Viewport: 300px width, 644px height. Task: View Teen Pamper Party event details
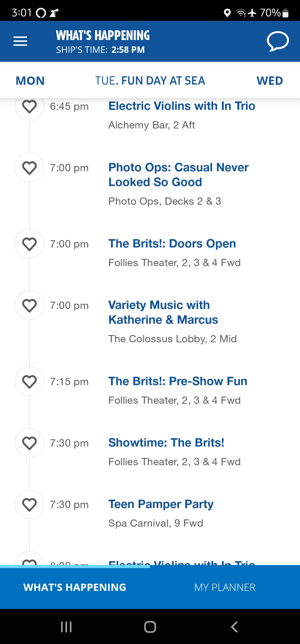click(161, 504)
